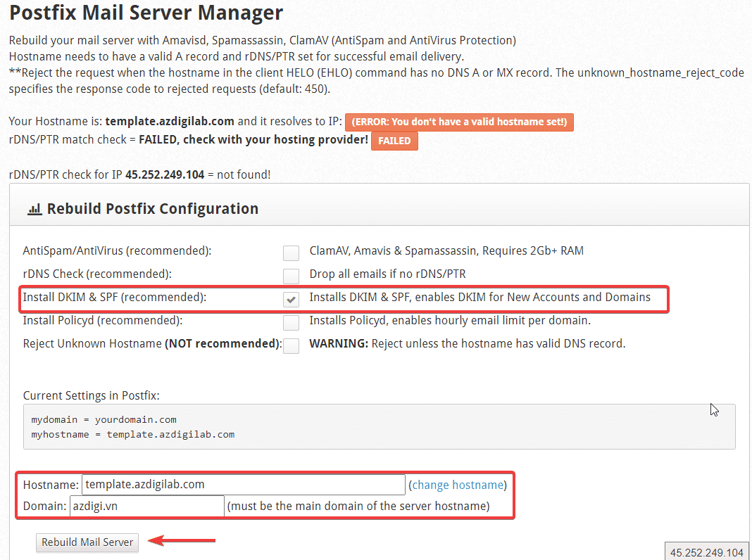Click the bar chart icon beside Rebuild Postfix Configuration
Screen dimensions: 752x560
tap(34, 209)
